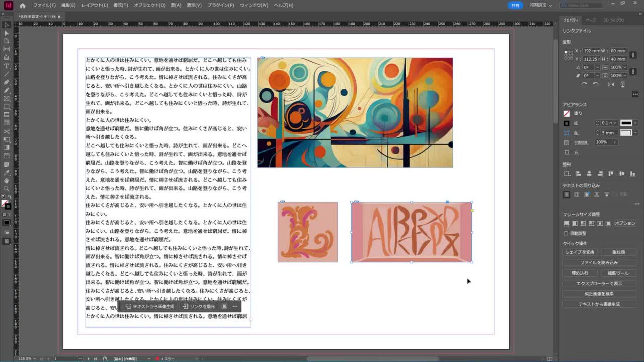Image resolution: width=644 pixels, height=362 pixels.
Task: Switch to the ページ panel tab
Action: (x=590, y=20)
